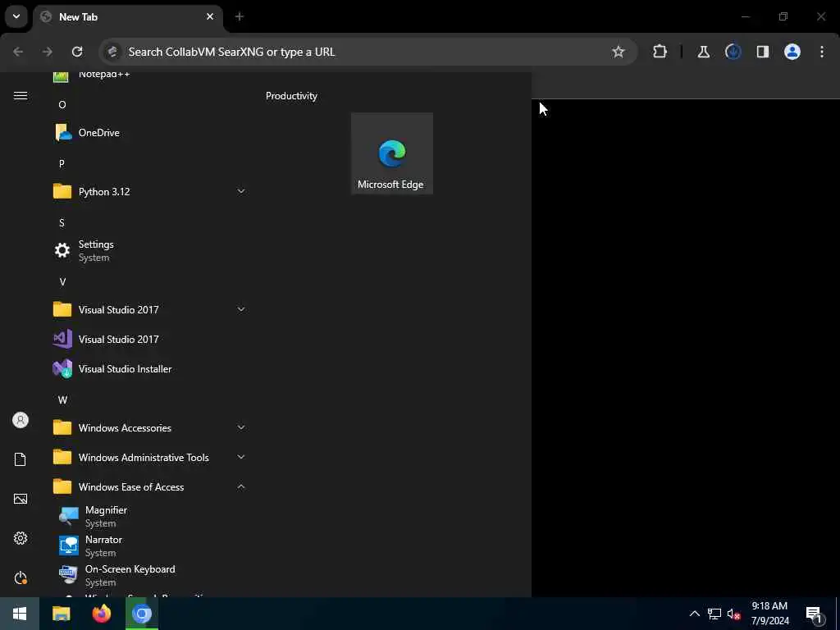The width and height of the screenshot is (840, 630).
Task: Click the Productivity group heading
Action: pyautogui.click(x=291, y=96)
